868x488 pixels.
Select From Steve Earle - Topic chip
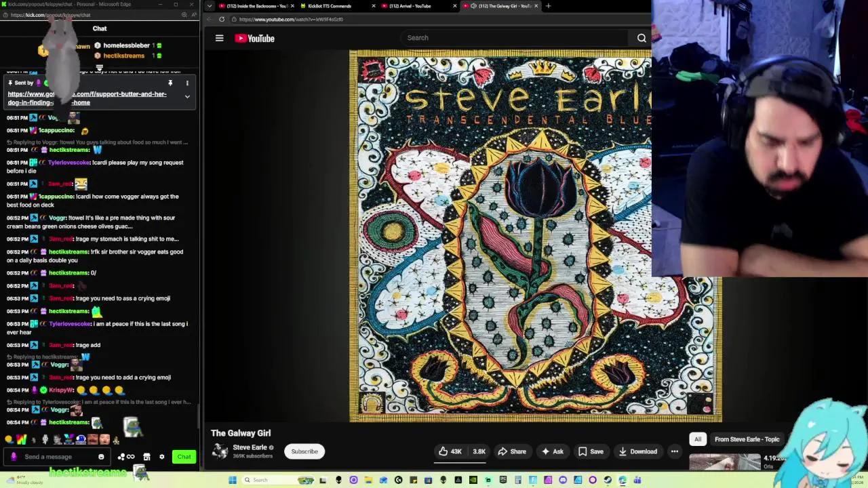click(747, 439)
